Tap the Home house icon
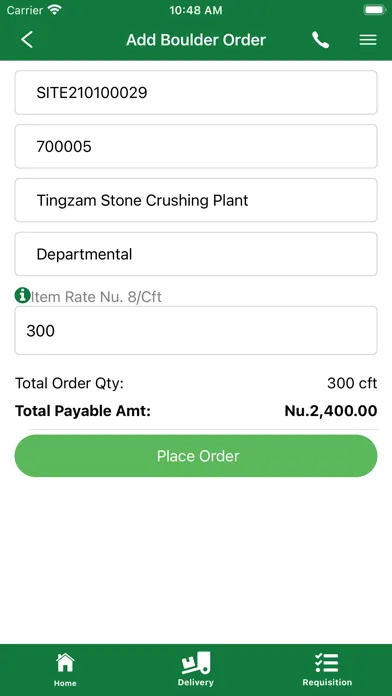The height and width of the screenshot is (696, 392). pos(65,663)
